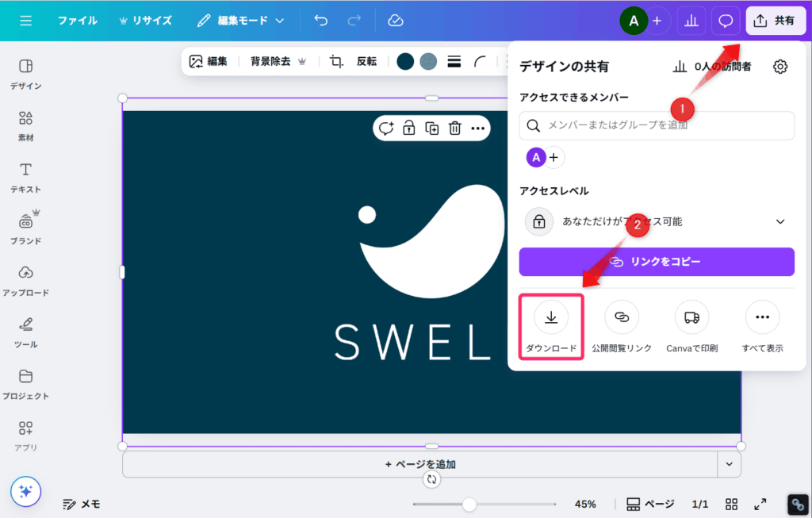Open grid view icon
The image size is (812, 518).
click(731, 504)
